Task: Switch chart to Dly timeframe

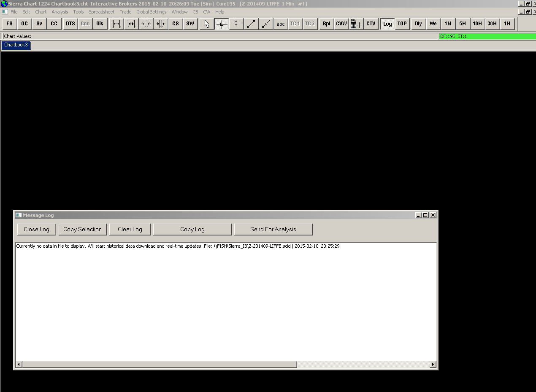Action: 418,24
